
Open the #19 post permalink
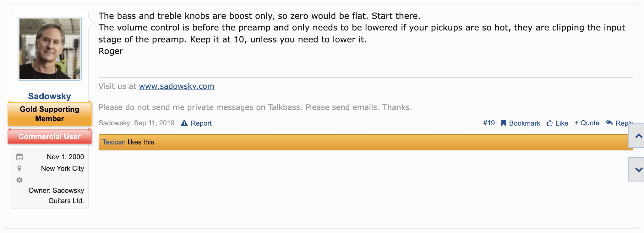(x=489, y=123)
